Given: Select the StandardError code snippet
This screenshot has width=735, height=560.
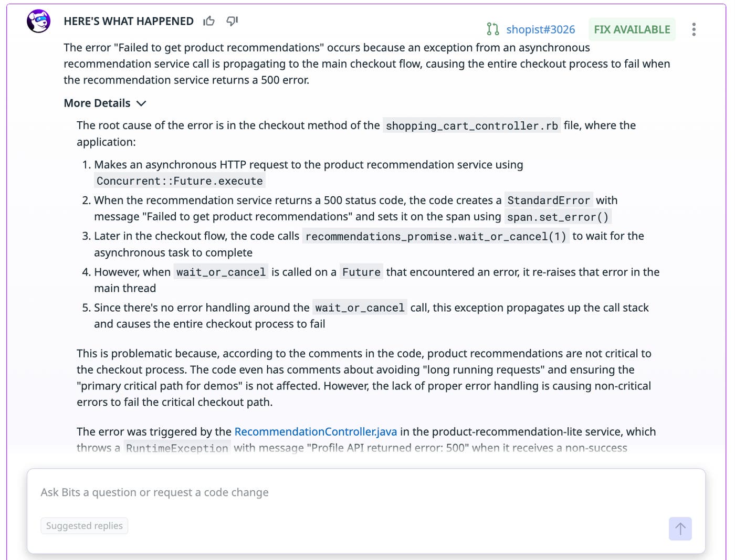Looking at the screenshot, I should [x=549, y=200].
